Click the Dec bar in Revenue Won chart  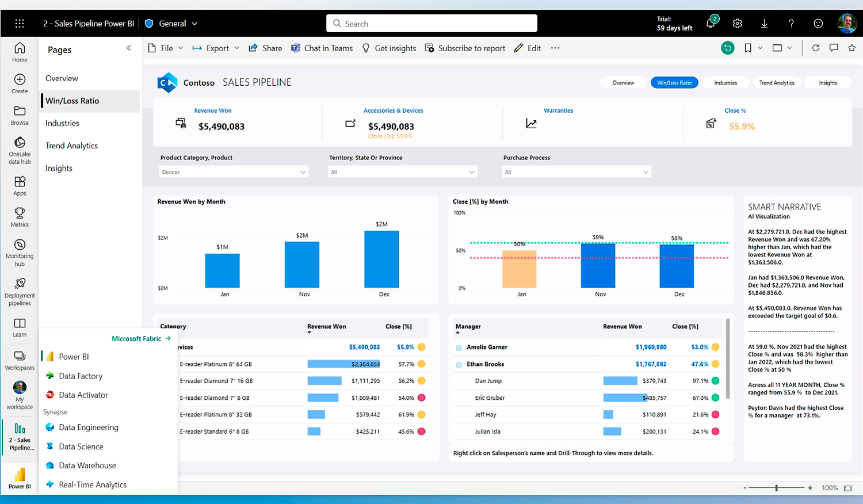[381, 259]
